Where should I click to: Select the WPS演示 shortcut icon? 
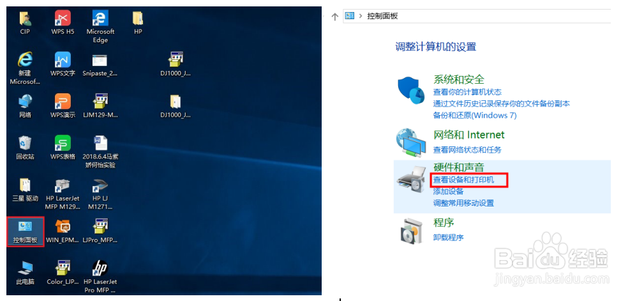(x=63, y=106)
